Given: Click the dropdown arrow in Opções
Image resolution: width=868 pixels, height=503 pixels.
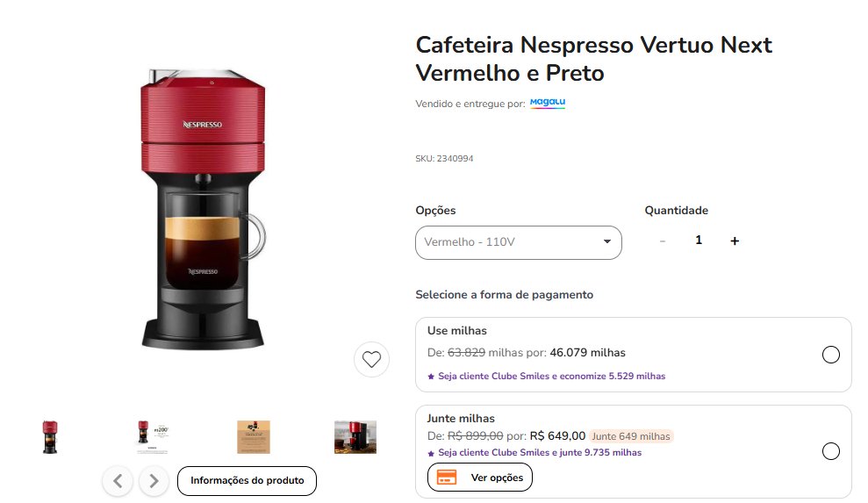Looking at the screenshot, I should [x=607, y=241].
